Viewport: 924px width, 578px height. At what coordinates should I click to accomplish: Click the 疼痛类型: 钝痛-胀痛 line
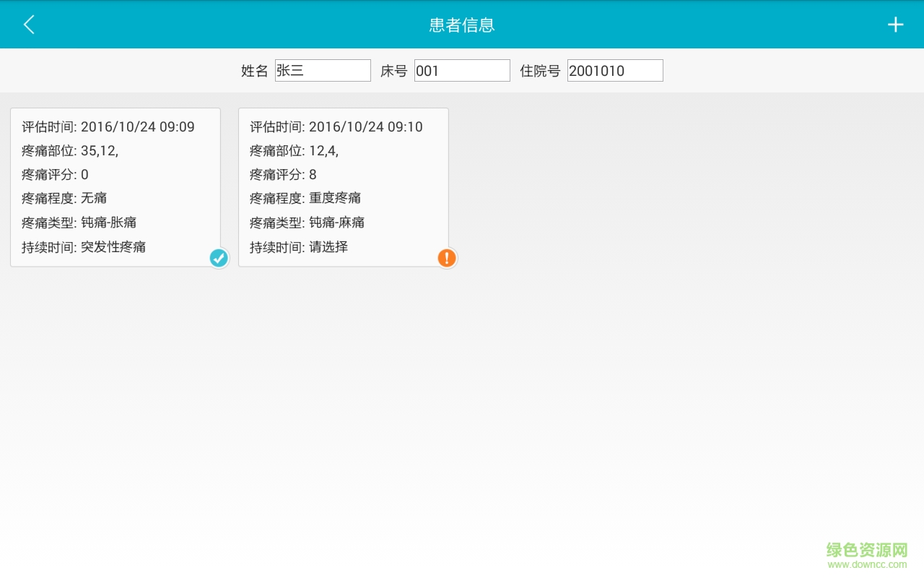tap(79, 223)
